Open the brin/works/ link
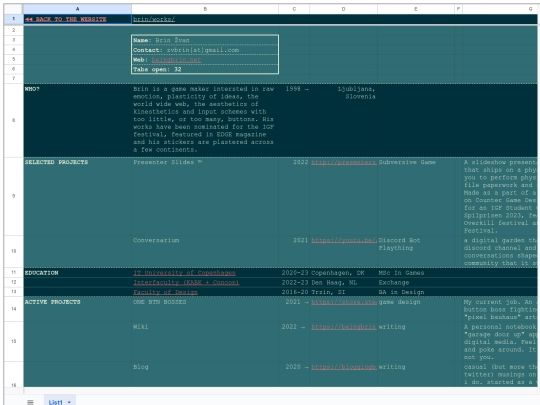Viewport: 540px width, 405px height. [154, 19]
